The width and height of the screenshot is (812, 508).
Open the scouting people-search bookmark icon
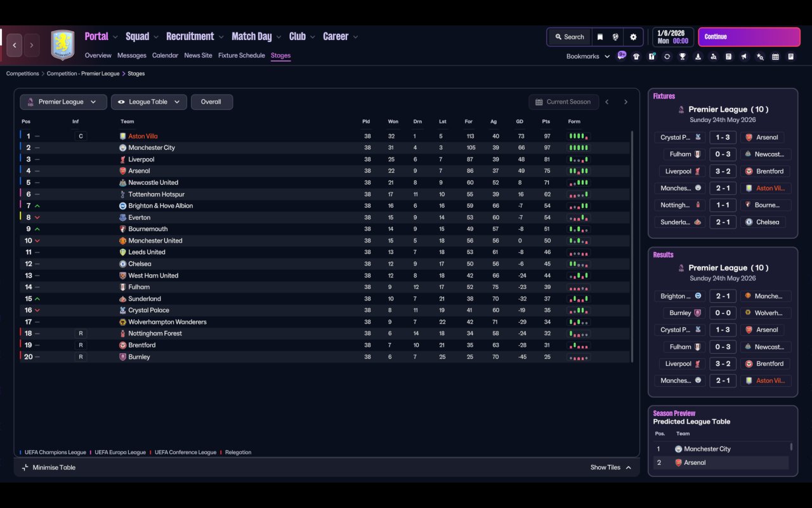(x=713, y=57)
